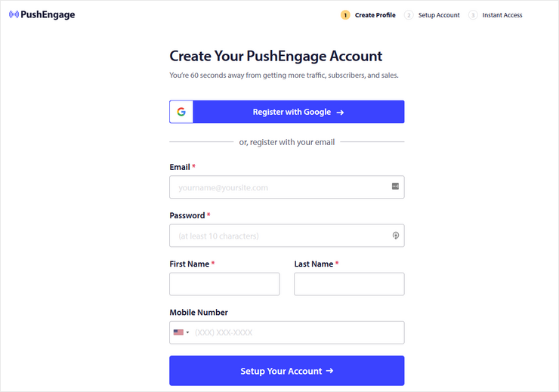Click the Last Name text box
Image resolution: width=559 pixels, height=392 pixels.
(349, 284)
